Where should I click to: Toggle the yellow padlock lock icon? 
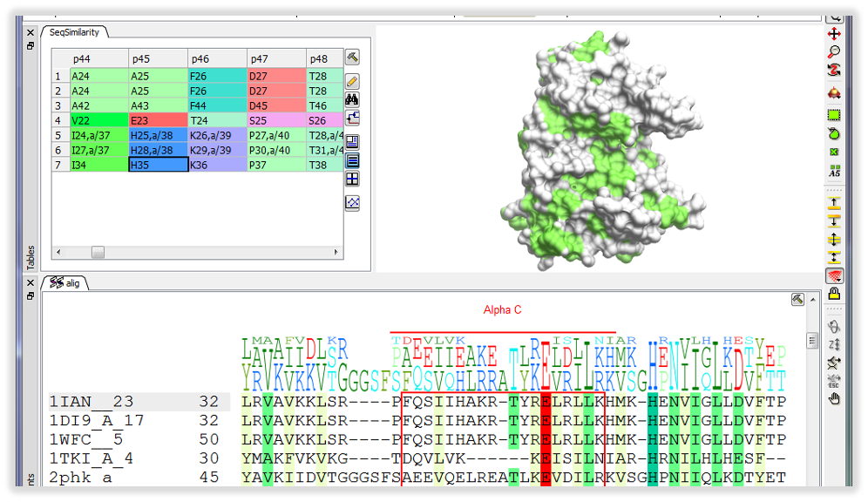[834, 294]
